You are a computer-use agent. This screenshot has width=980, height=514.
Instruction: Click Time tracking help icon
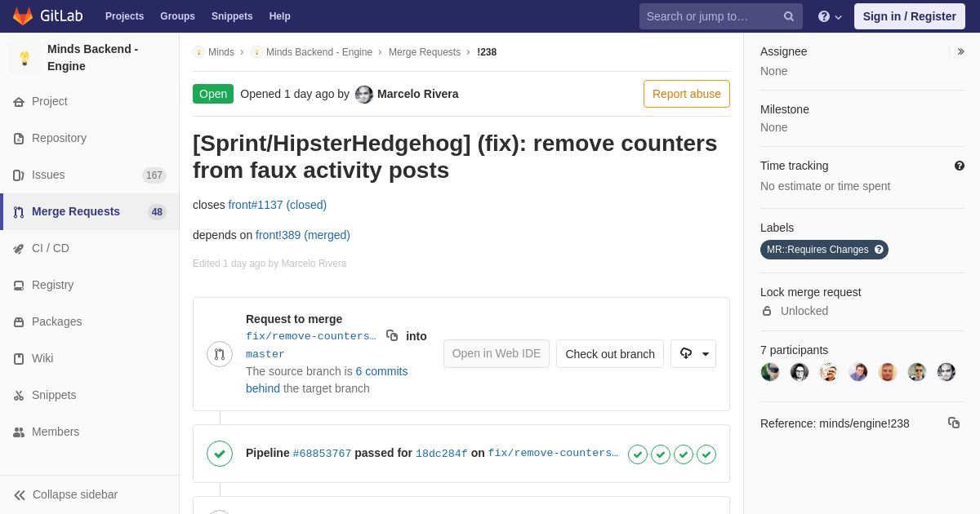click(x=960, y=166)
